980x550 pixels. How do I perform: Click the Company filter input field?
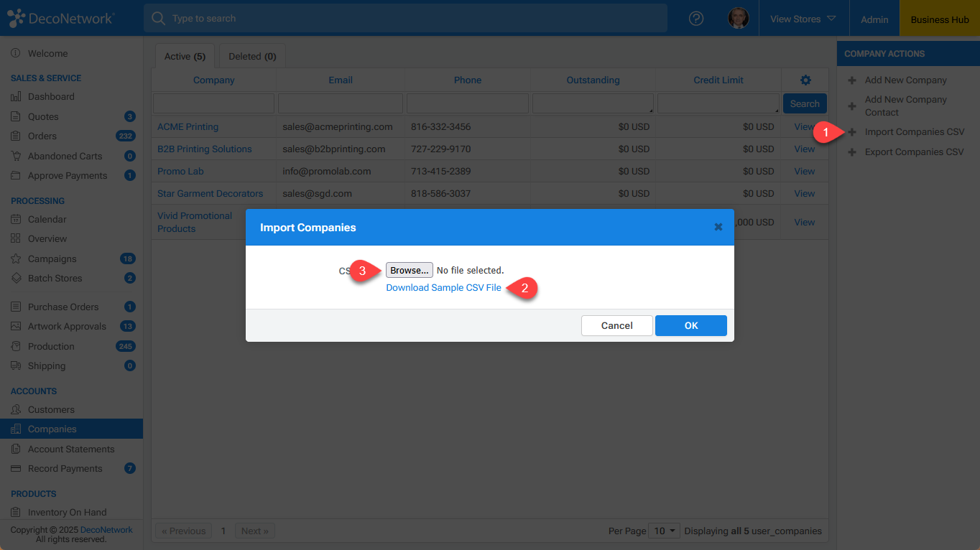tap(214, 103)
